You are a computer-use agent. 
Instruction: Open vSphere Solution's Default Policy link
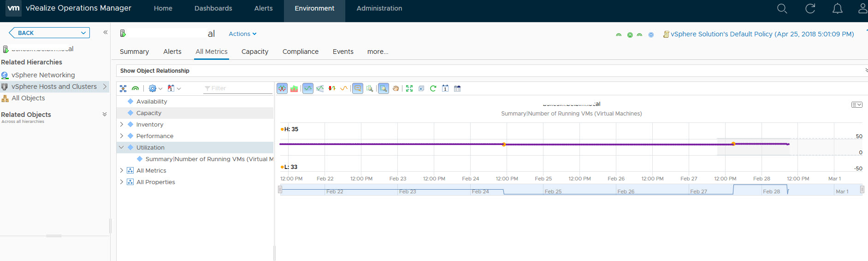pos(762,34)
